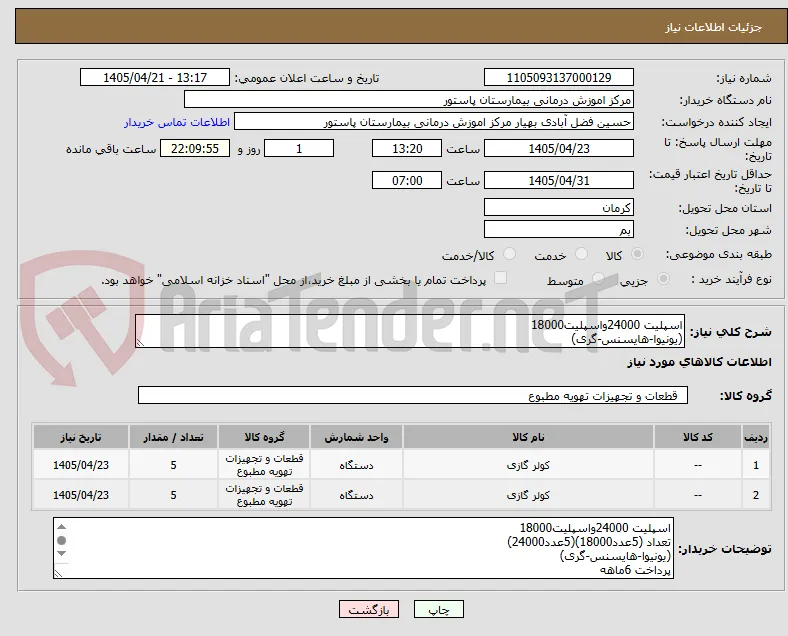Click the price validity date 1405/04/31 field
Screen dimensions: 788x636
(559, 180)
